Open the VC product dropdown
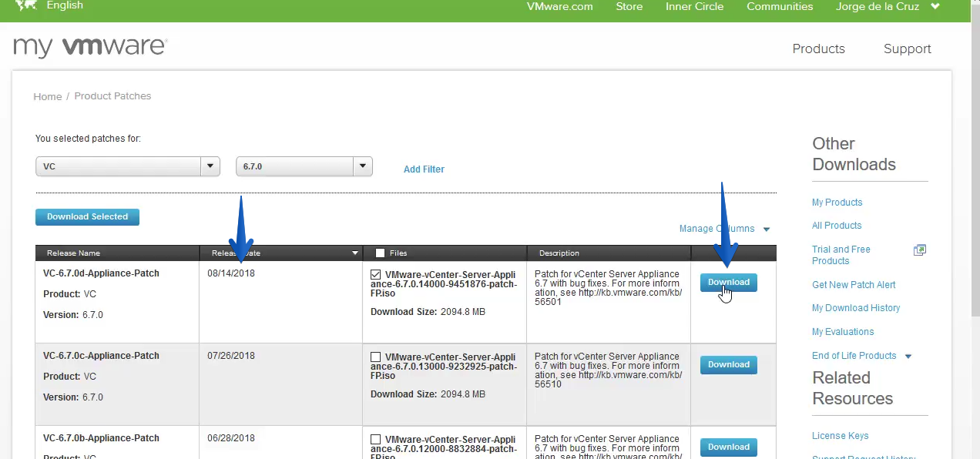980x459 pixels. click(x=128, y=166)
